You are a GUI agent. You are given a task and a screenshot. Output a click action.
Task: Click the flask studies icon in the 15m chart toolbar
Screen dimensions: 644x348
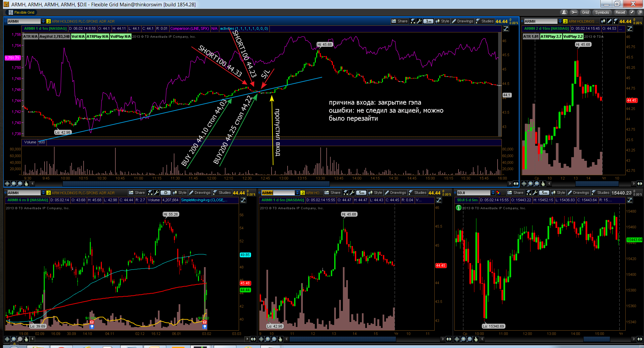click(616, 21)
